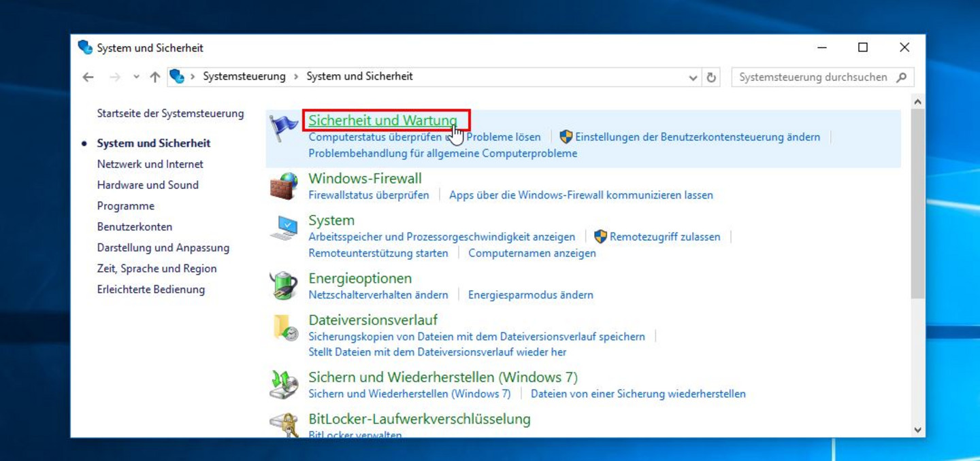The width and height of the screenshot is (980, 461).
Task: Click the Energieoptionen battery icon
Action: (x=284, y=286)
